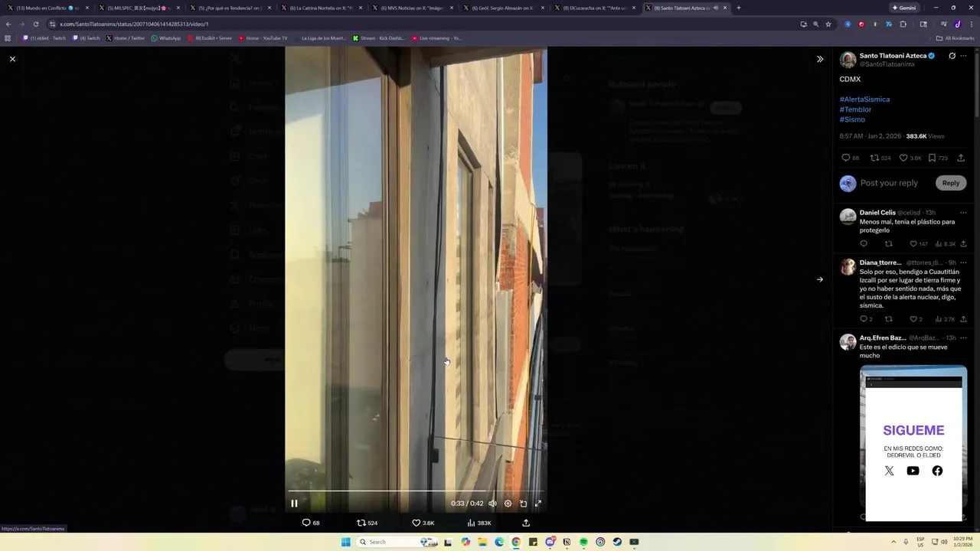Switch to MVS Noticias browser tab
Image resolution: width=980 pixels, height=551 pixels.
(x=411, y=8)
